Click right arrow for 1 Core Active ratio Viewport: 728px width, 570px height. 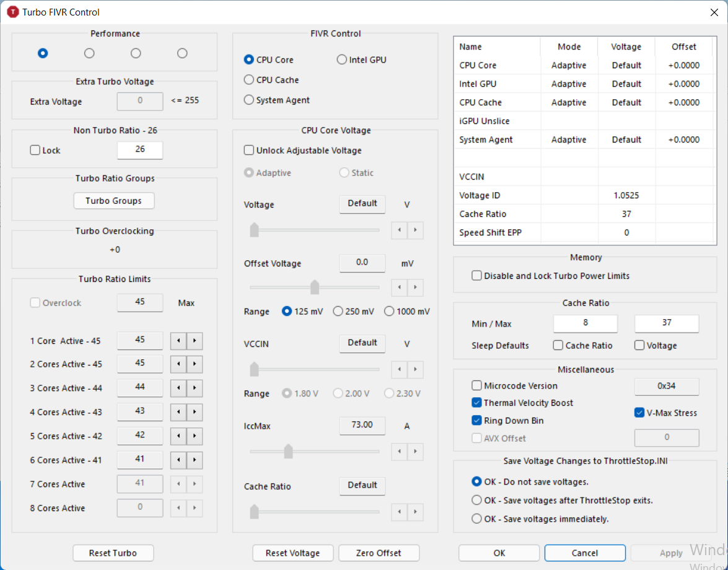195,340
